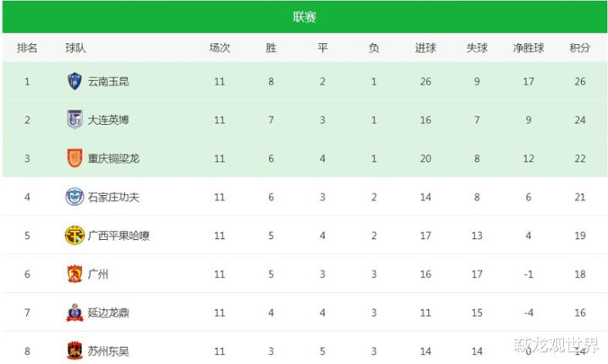Click the 延边龙鼎 team badge icon
The height and width of the screenshot is (364, 608).
(x=74, y=312)
